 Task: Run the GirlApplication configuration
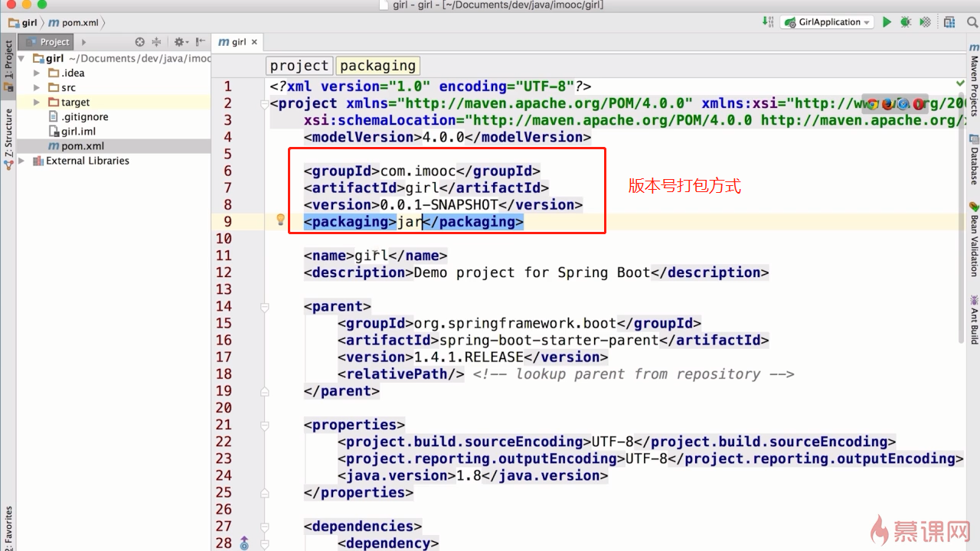pyautogui.click(x=887, y=22)
